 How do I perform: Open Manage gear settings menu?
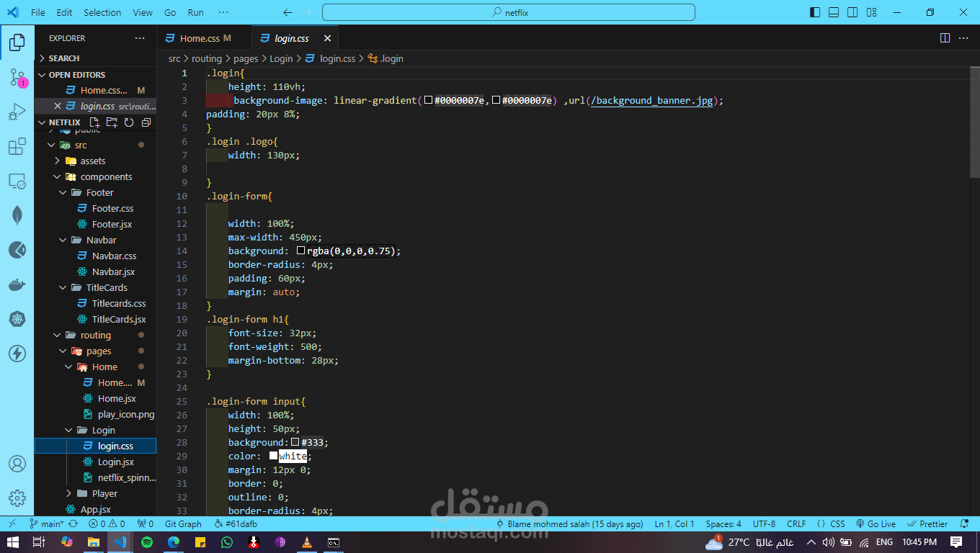pyautogui.click(x=17, y=498)
